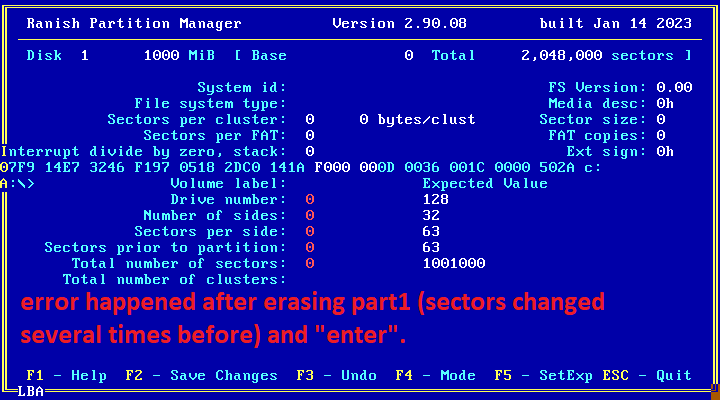Click the 'FAT copies:' label
Image resolution: width=720 pixels, height=400 pixels.
pos(597,136)
